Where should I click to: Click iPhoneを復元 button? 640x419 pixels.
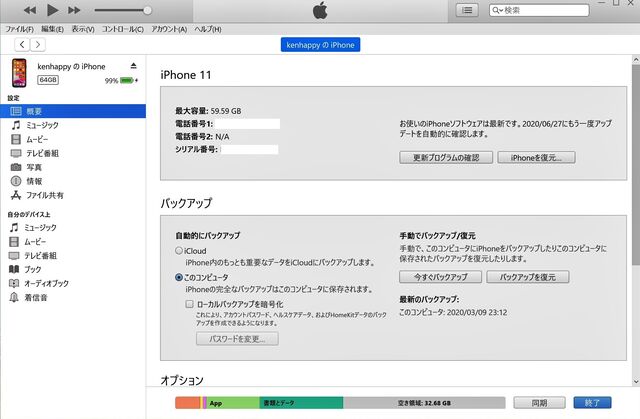coord(536,157)
